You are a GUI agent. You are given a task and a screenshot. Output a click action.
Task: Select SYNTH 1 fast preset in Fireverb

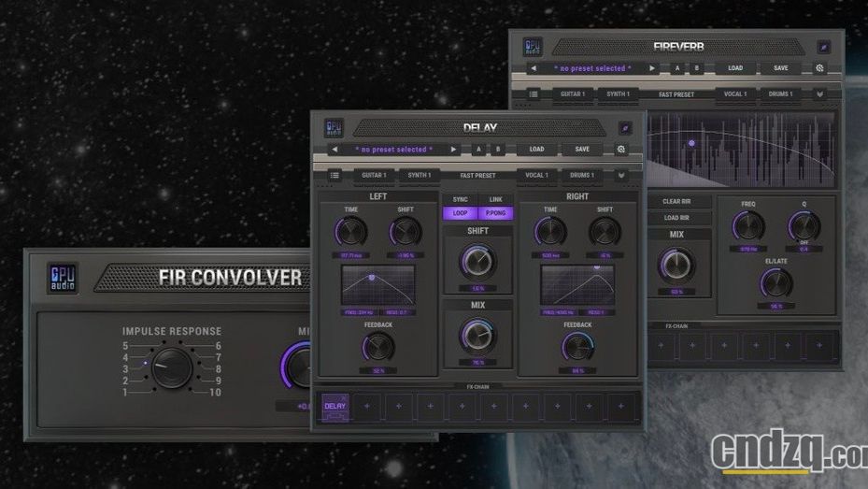tap(618, 94)
